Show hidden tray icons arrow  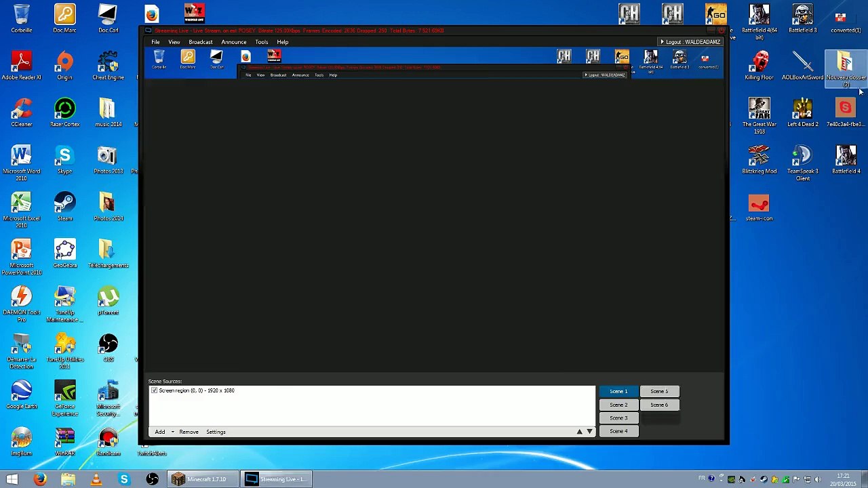(x=721, y=479)
